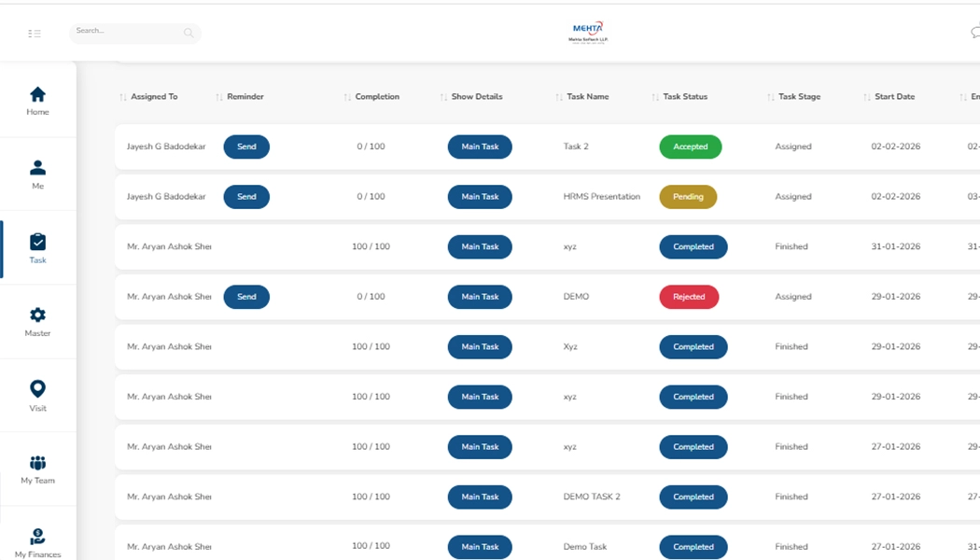Select the Home icon in sidebar
980x560 pixels.
[x=37, y=94]
